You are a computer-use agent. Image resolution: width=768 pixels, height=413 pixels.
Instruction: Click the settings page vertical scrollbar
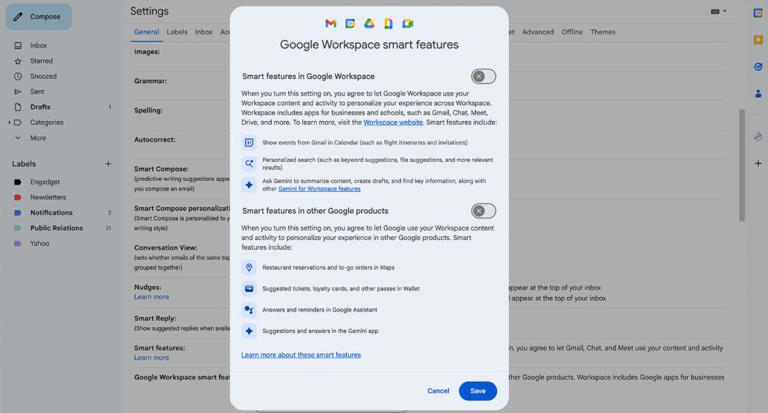(741, 165)
